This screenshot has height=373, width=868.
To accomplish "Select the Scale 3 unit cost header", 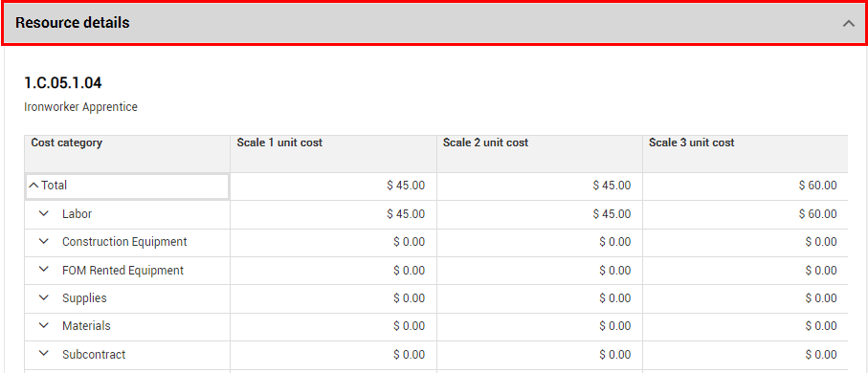I will (746, 153).
